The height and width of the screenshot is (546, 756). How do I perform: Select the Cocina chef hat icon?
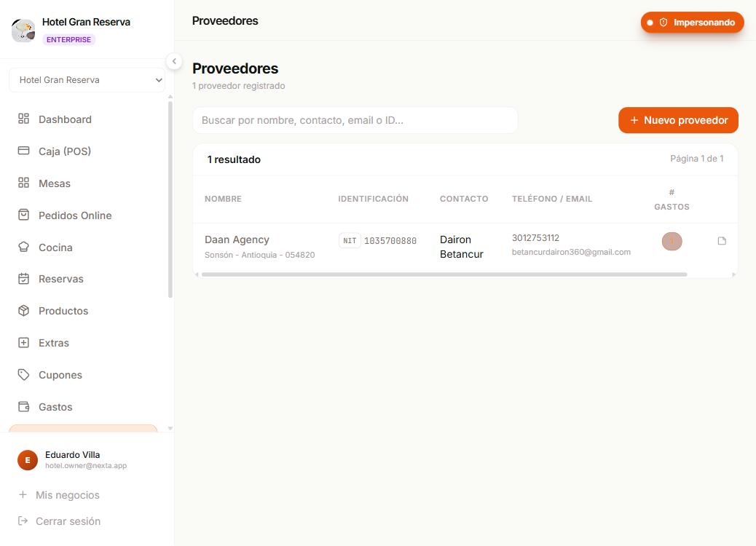tap(23, 247)
